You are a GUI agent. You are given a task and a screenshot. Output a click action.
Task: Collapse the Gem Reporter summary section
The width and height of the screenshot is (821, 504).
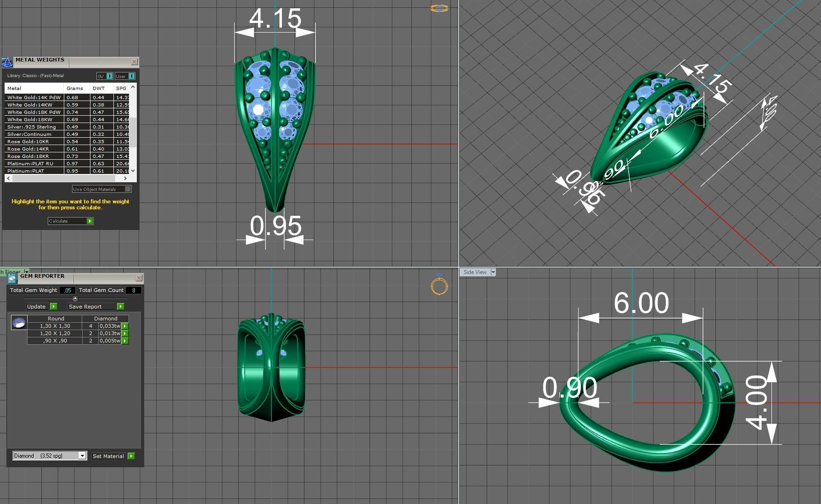click(x=75, y=298)
